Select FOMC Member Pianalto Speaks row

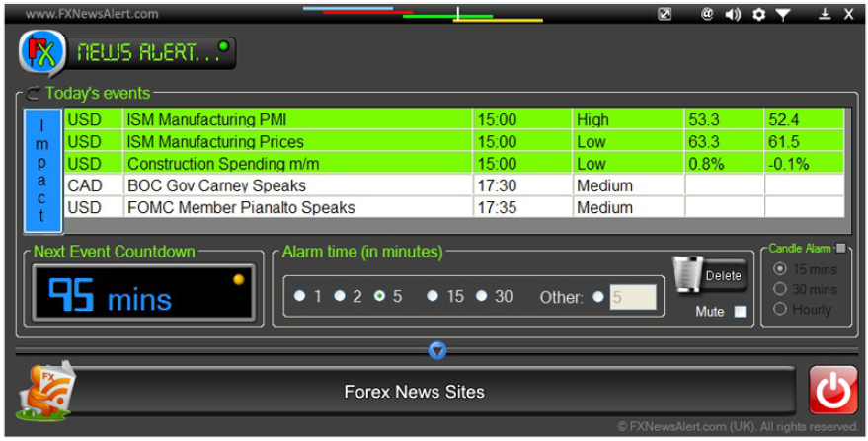tap(454, 207)
